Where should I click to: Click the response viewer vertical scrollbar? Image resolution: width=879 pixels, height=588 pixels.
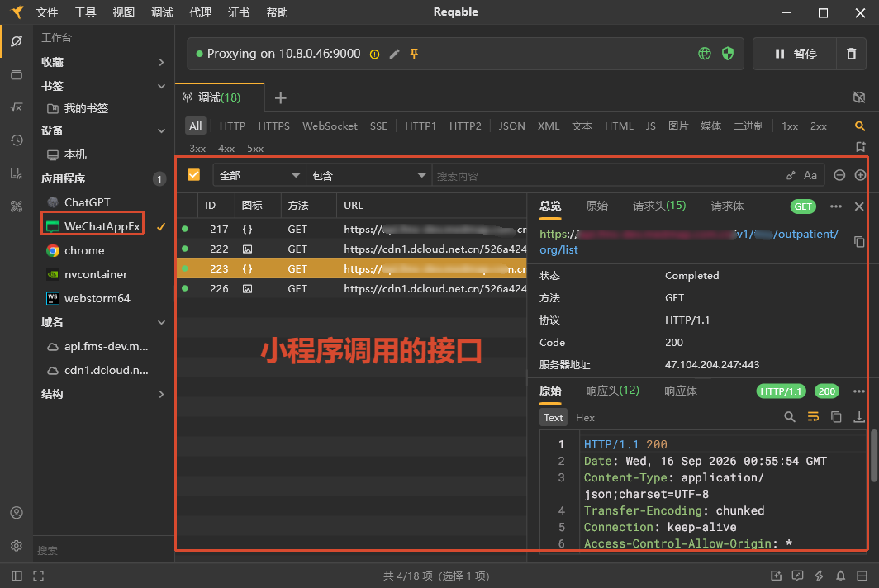click(874, 455)
